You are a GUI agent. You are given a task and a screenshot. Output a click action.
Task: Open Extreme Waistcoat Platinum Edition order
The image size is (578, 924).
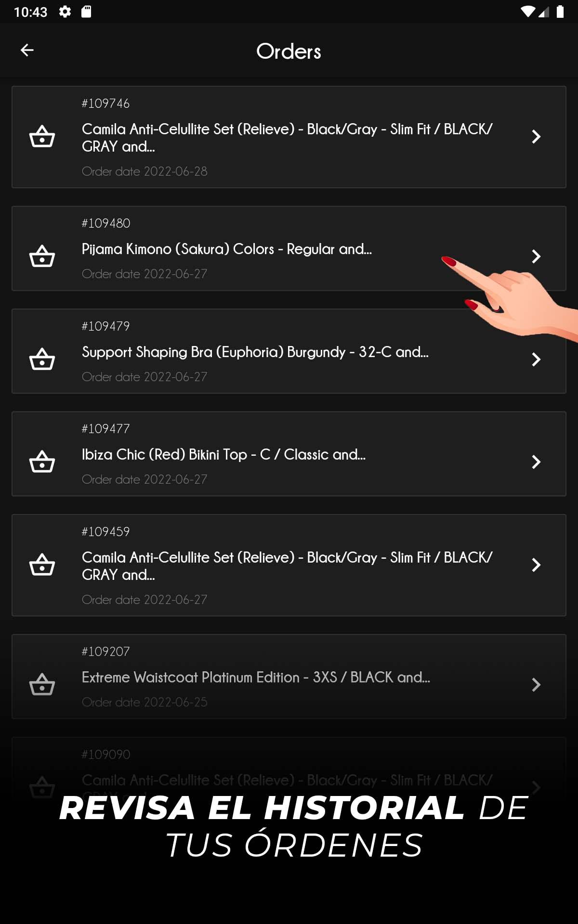pyautogui.click(x=289, y=677)
